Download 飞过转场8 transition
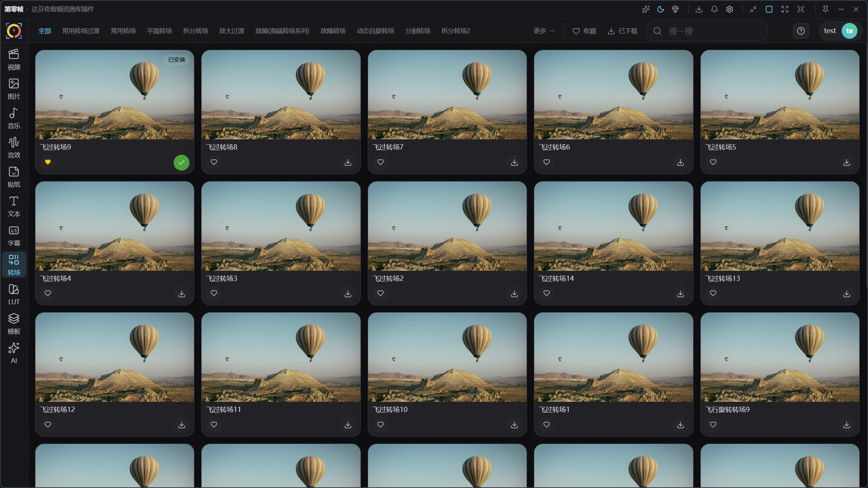The image size is (868, 488). 348,162
